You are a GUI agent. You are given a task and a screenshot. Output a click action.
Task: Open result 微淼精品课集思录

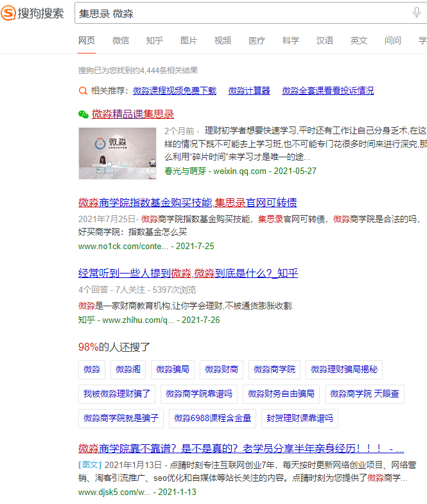pyautogui.click(x=133, y=114)
